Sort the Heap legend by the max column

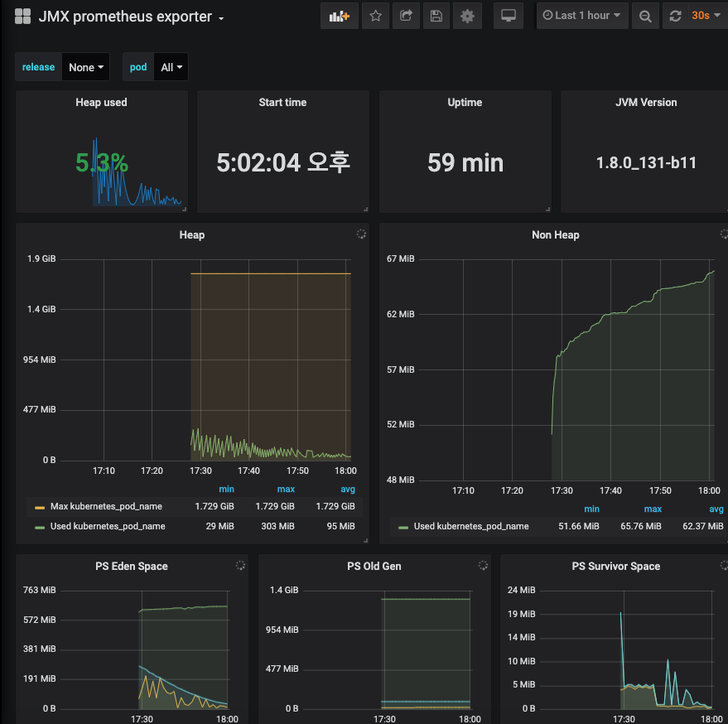click(286, 489)
